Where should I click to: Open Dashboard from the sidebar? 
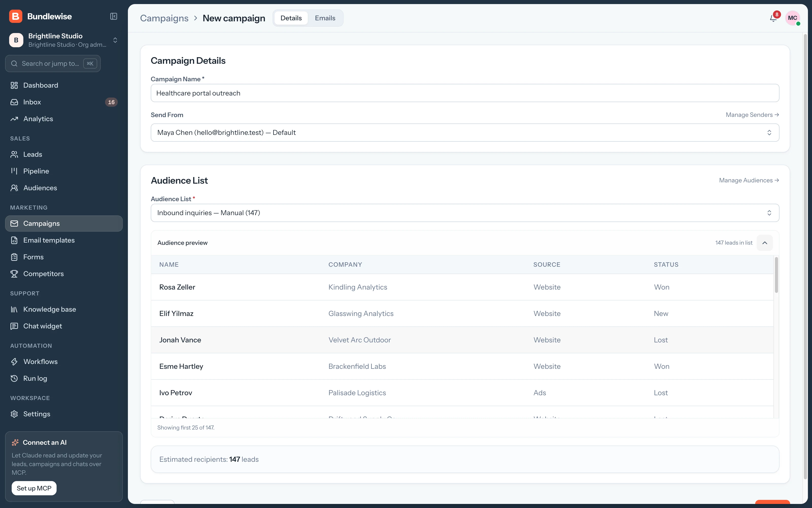[64, 85]
